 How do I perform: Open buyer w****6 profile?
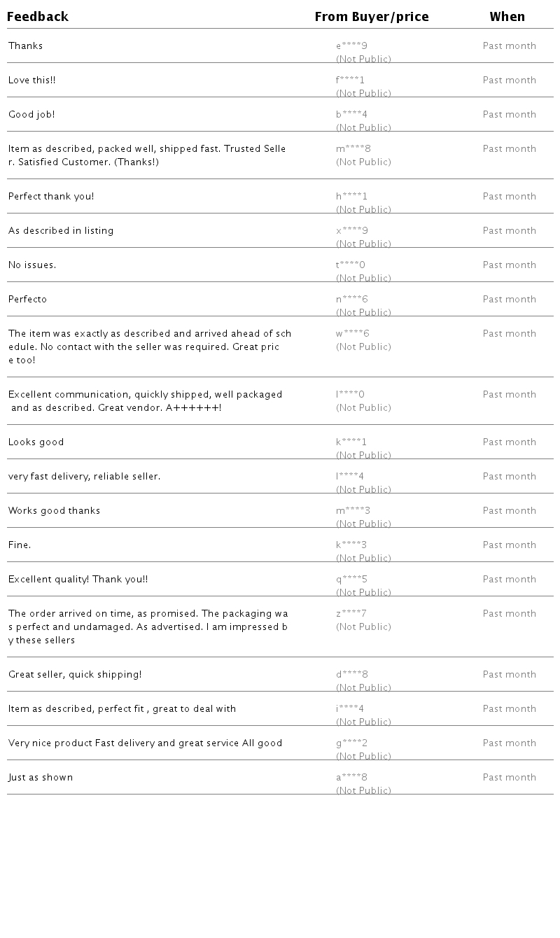[x=352, y=334]
